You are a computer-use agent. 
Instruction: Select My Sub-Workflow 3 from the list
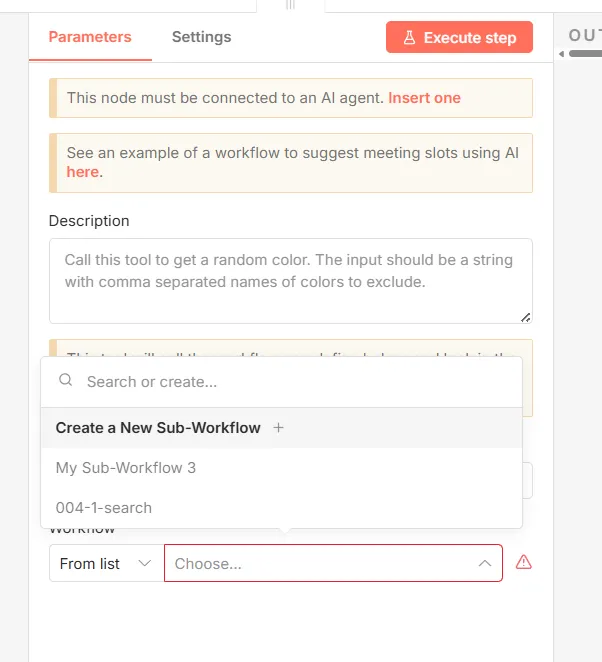(x=126, y=468)
